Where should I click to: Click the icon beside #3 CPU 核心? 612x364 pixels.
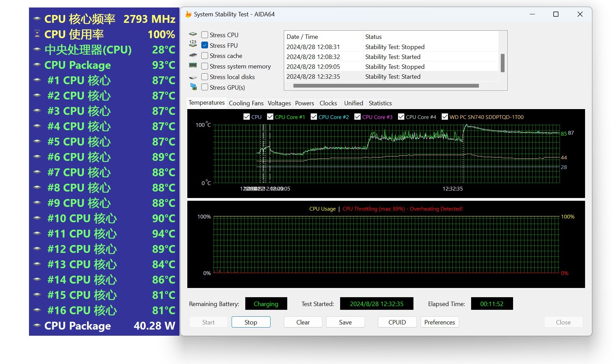37,111
